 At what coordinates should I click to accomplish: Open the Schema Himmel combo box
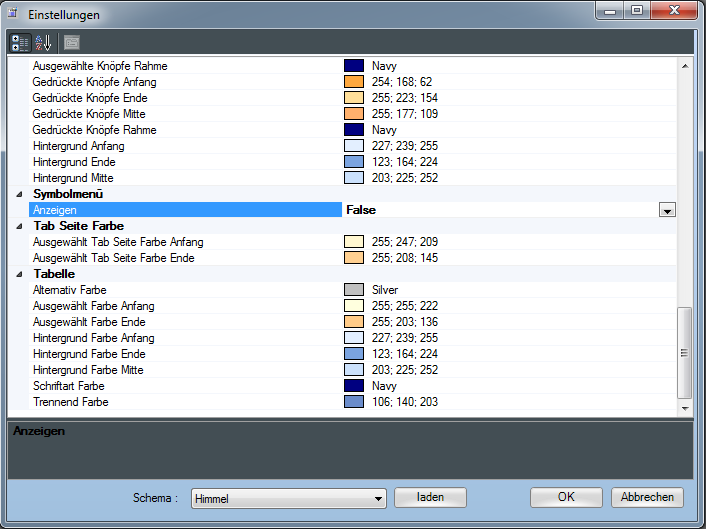[288, 498]
